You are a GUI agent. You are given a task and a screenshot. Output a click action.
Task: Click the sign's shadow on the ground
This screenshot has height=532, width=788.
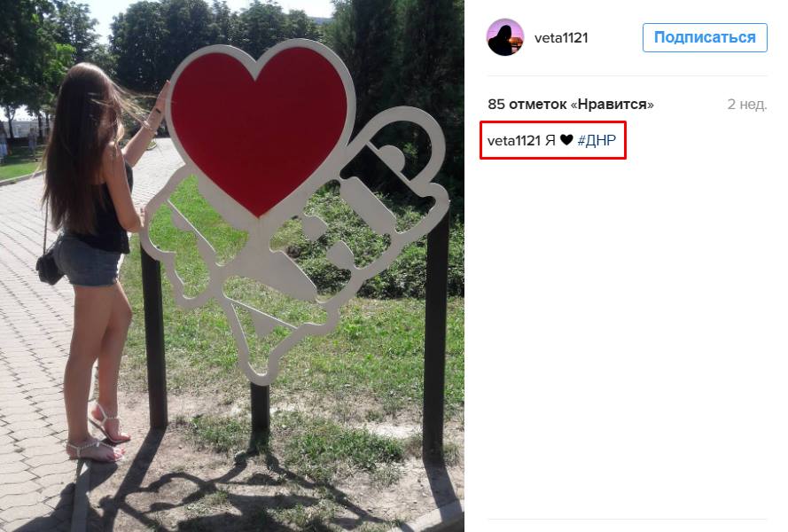(226, 493)
